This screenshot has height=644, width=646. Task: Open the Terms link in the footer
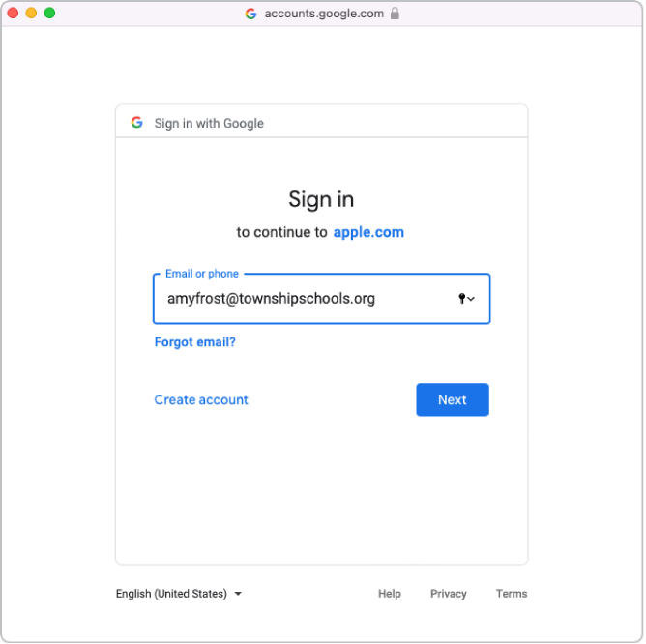coord(512,594)
